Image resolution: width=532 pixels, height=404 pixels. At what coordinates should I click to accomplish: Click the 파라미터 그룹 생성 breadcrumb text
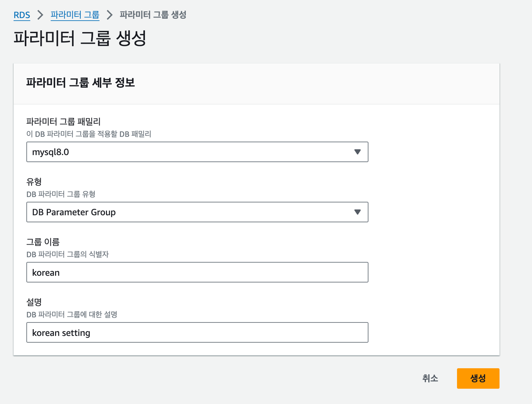click(153, 15)
